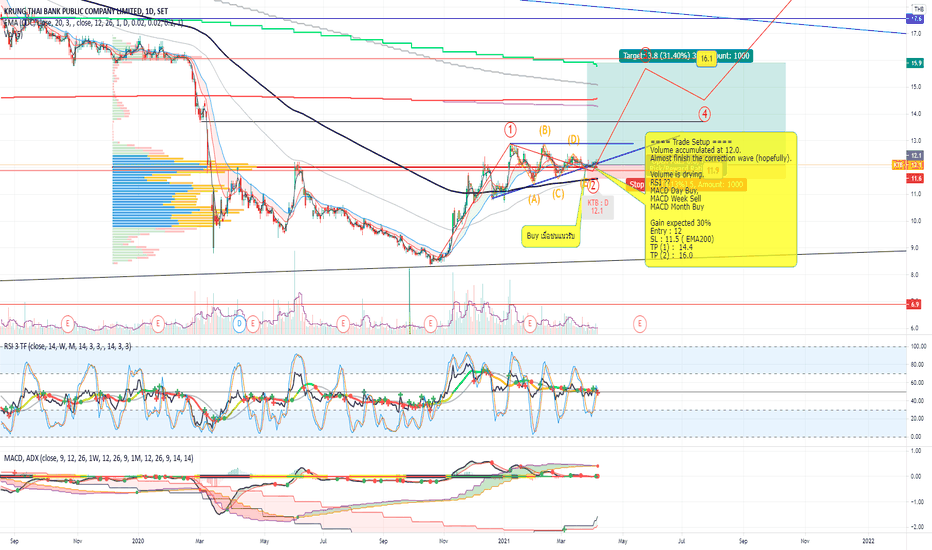This screenshot has height=550, width=932.
Task: Open the E earnings marker beside the D marker
Action: click(x=253, y=324)
